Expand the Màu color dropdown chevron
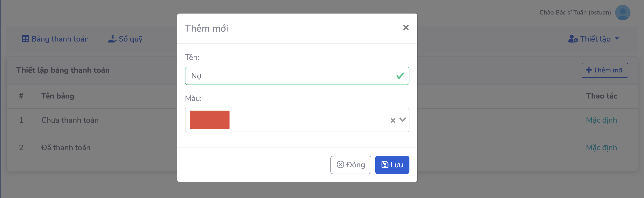Screen dimensions: 644x198 [402, 120]
